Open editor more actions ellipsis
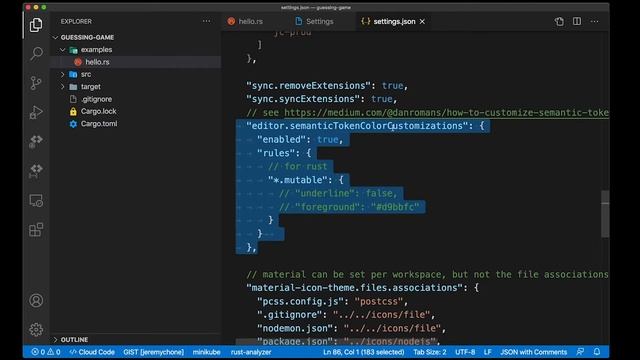This screenshot has width=640, height=360. [x=594, y=21]
